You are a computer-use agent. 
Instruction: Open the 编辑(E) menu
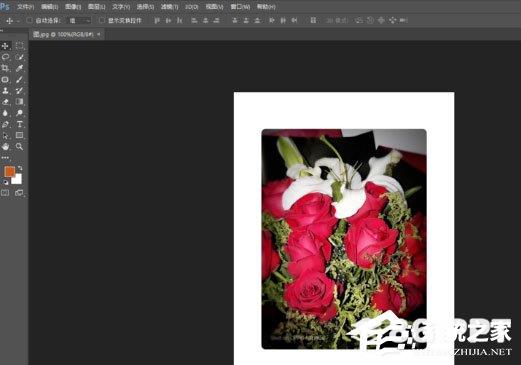pos(49,7)
